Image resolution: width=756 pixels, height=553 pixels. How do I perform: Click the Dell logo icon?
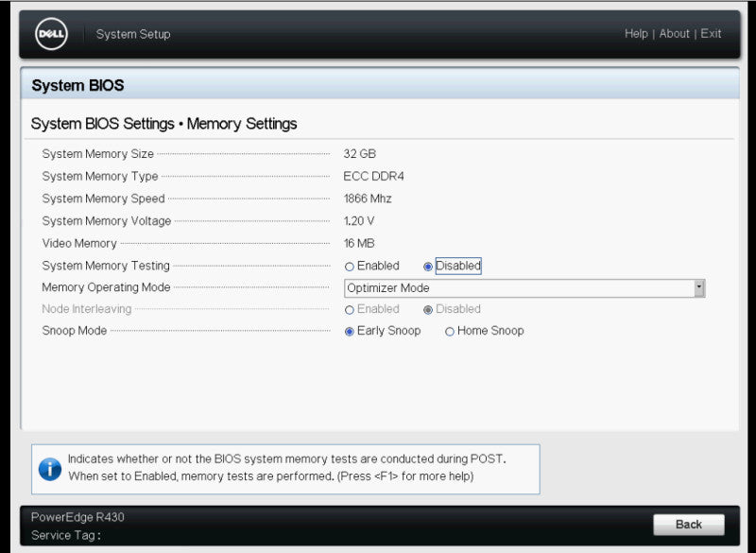(x=51, y=34)
